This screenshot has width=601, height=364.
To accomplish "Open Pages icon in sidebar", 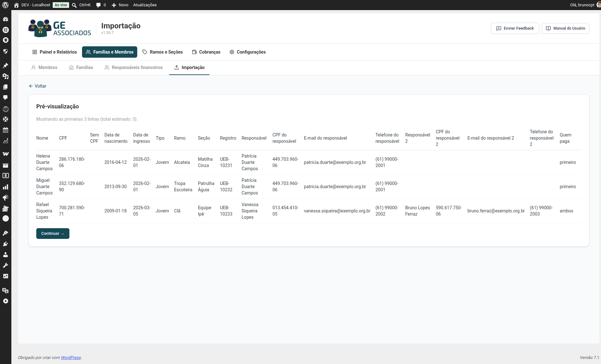I will pyautogui.click(x=5, y=87).
